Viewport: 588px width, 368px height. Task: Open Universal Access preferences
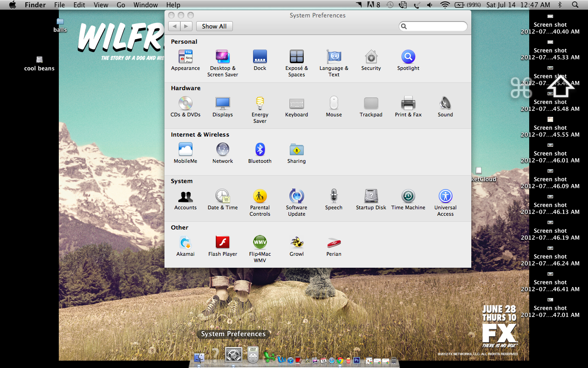pyautogui.click(x=445, y=203)
